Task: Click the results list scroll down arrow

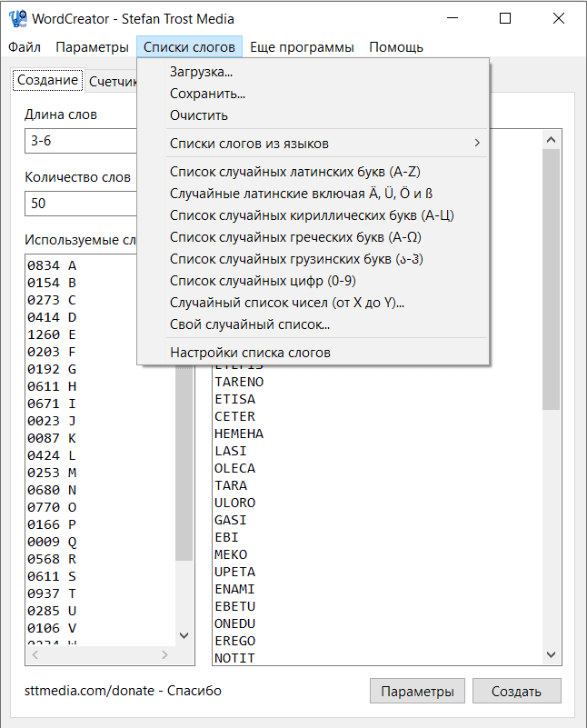Action: click(552, 654)
